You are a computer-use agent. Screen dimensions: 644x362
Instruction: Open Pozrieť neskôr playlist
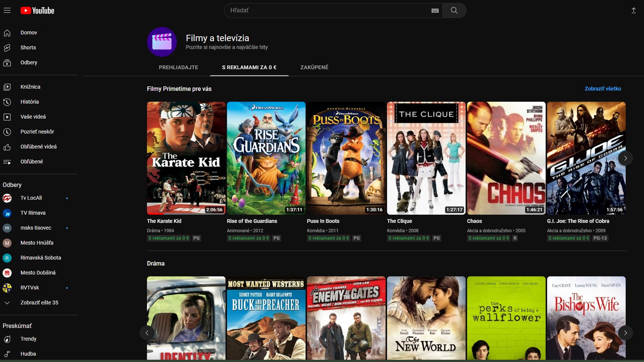[37, 132]
